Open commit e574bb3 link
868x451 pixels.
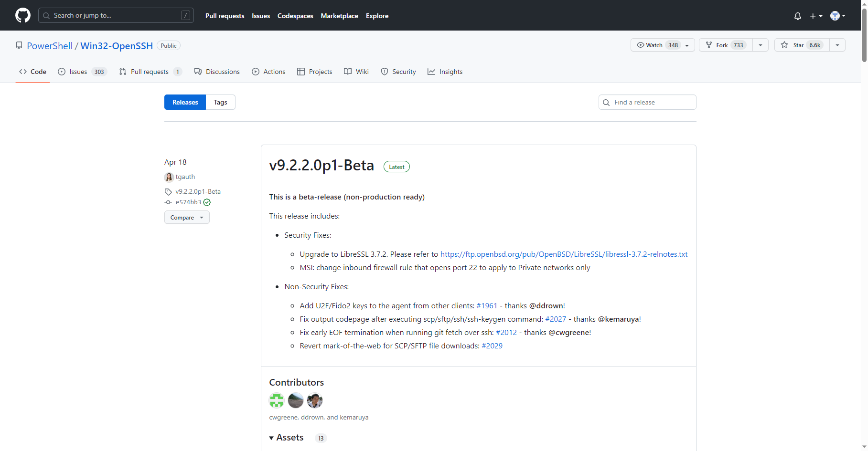[188, 202]
